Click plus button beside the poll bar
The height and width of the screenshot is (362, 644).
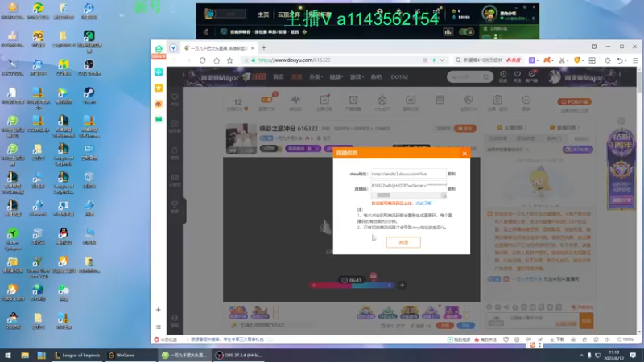402,285
